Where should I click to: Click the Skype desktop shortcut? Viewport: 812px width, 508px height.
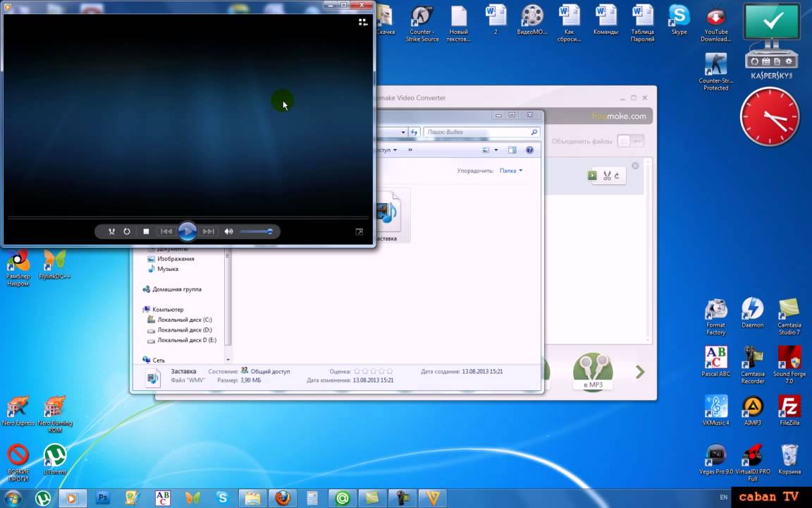coord(679,20)
